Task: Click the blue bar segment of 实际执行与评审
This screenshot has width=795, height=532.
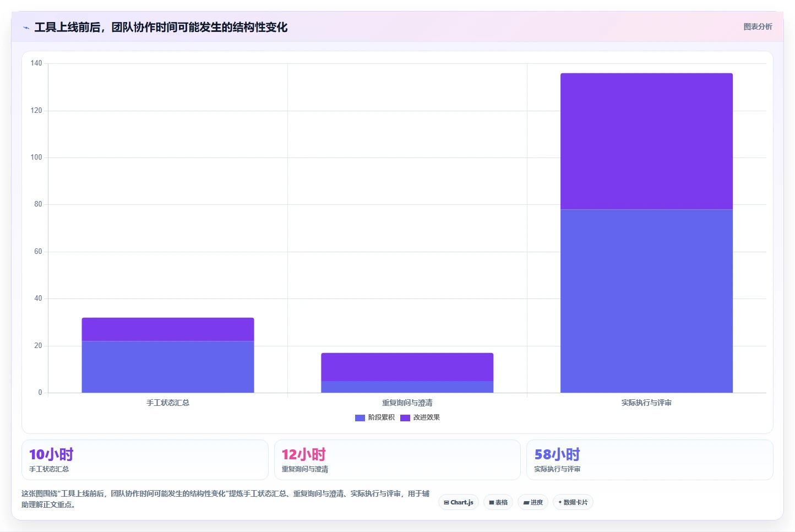Action: click(x=646, y=301)
